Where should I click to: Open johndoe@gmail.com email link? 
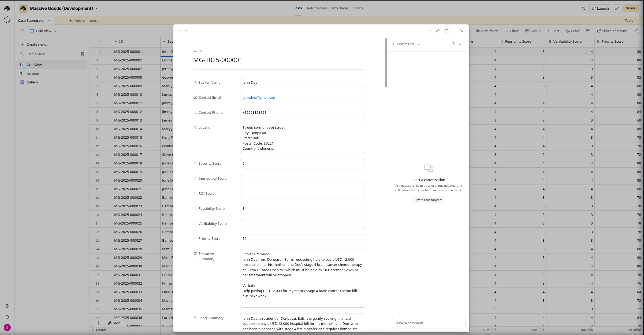pos(259,98)
